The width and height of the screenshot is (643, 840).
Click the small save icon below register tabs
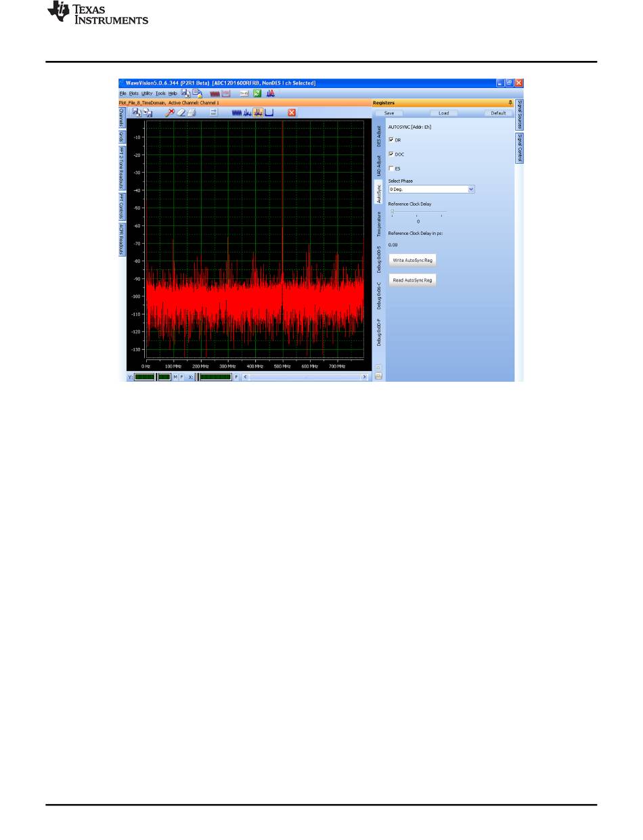pos(378,376)
